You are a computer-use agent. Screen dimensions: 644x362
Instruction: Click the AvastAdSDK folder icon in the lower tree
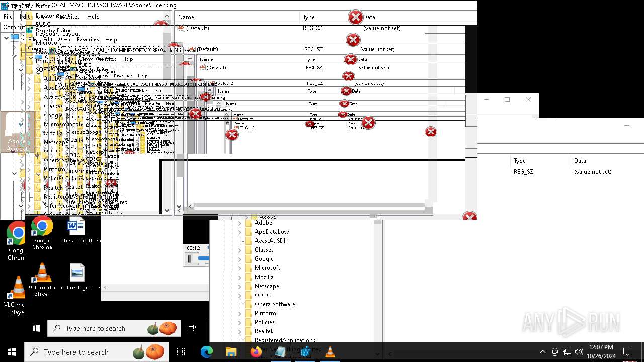(248, 241)
